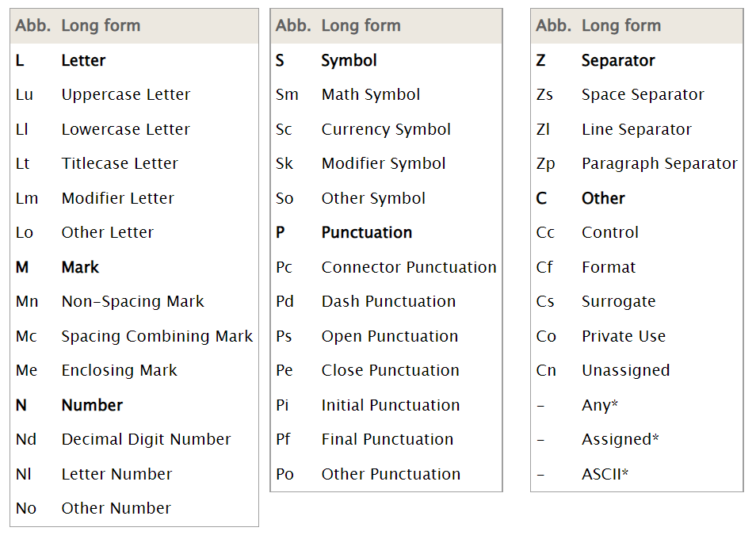Click the 'ASCII*' cell
This screenshot has height=539, width=756.
click(x=605, y=474)
